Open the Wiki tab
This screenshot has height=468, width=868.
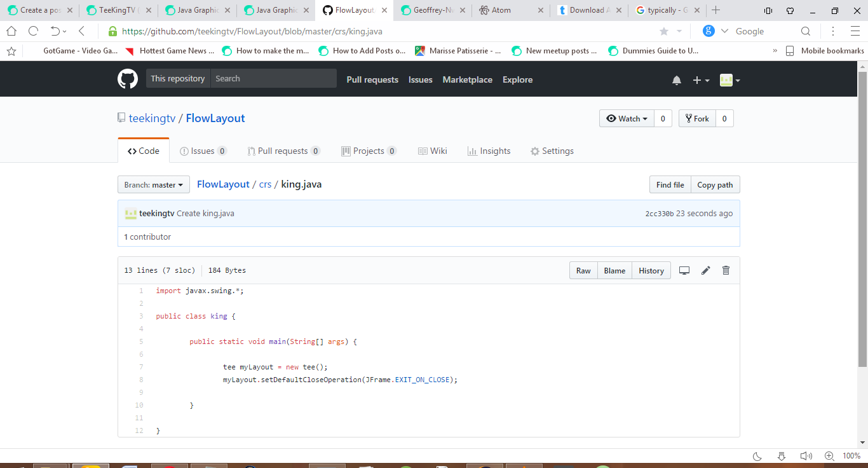click(433, 151)
